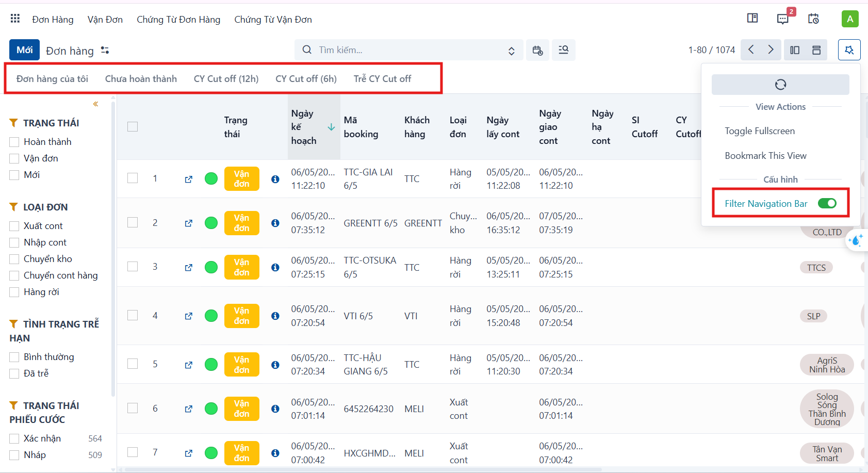
Task: Select the CY Cut off (6h) tab
Action: click(x=306, y=78)
